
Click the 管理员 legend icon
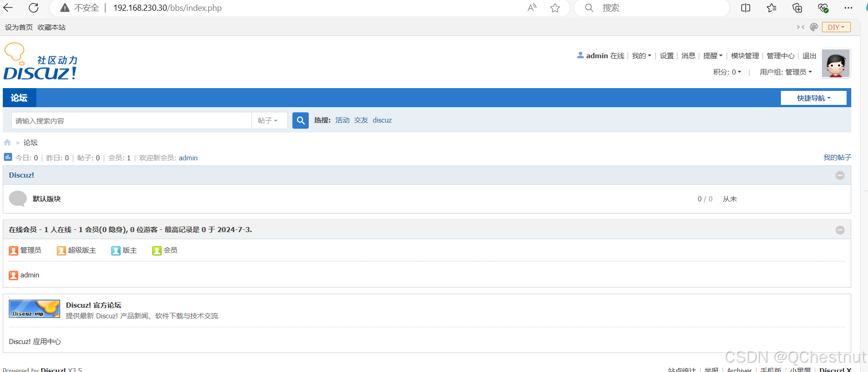tap(14, 251)
